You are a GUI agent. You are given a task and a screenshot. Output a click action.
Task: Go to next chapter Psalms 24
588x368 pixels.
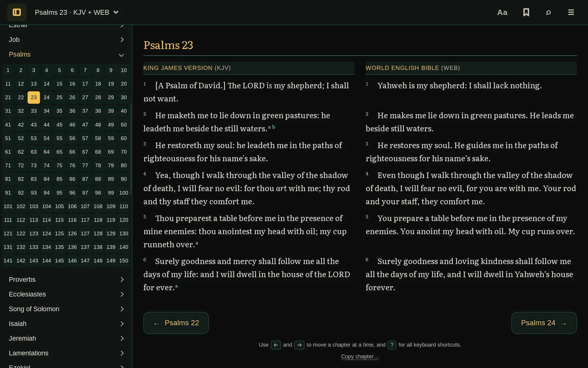544,323
